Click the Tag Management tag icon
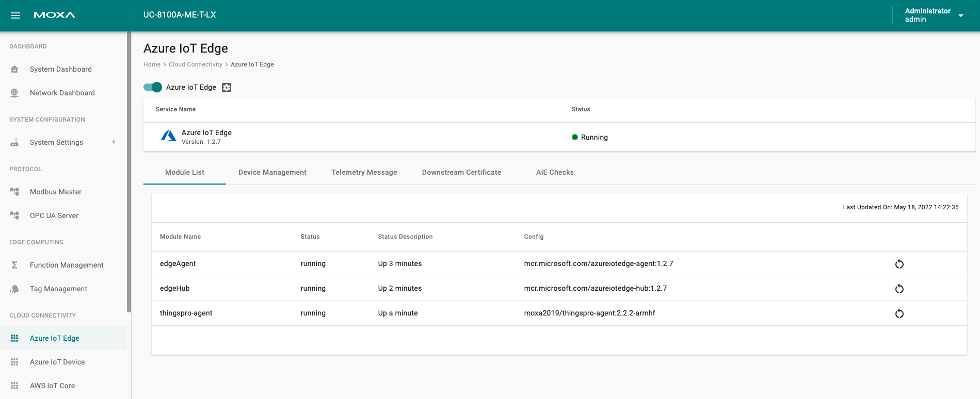980x399 pixels. (x=14, y=289)
